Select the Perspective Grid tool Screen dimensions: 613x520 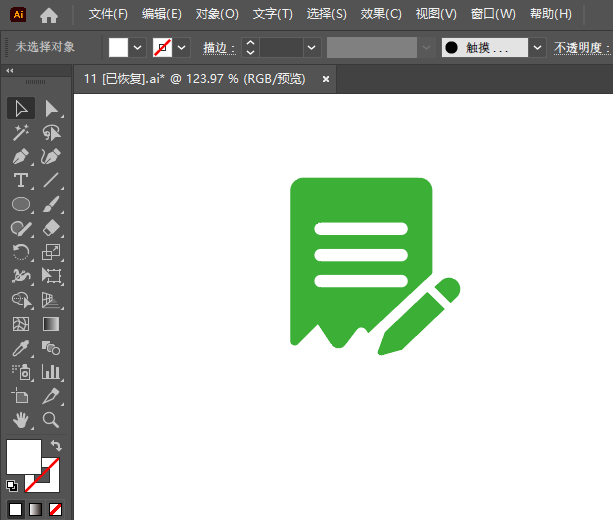(51, 300)
